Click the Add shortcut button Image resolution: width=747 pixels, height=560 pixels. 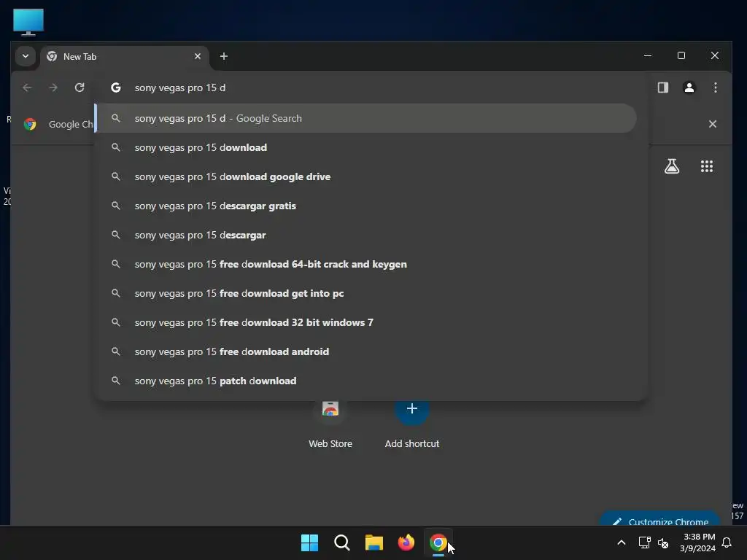tap(412, 425)
